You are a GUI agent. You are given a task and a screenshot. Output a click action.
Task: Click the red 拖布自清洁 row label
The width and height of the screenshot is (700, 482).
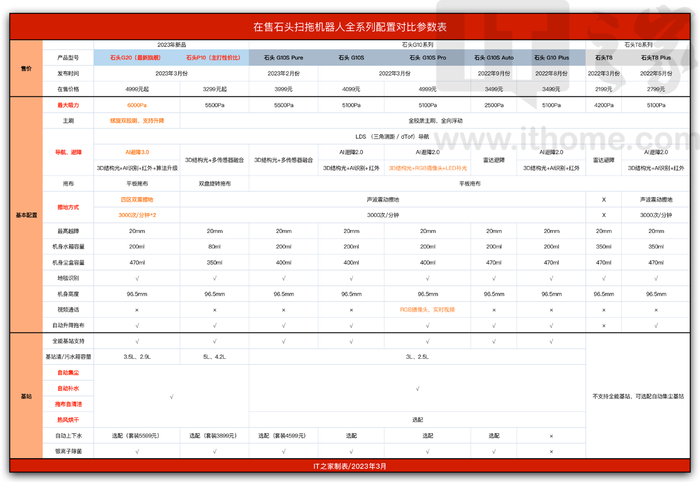tap(68, 404)
